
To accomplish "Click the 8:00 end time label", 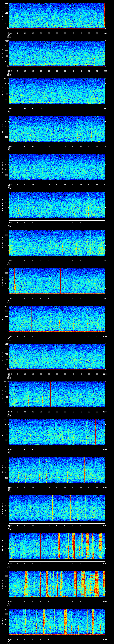I will (x=105, y=260).
